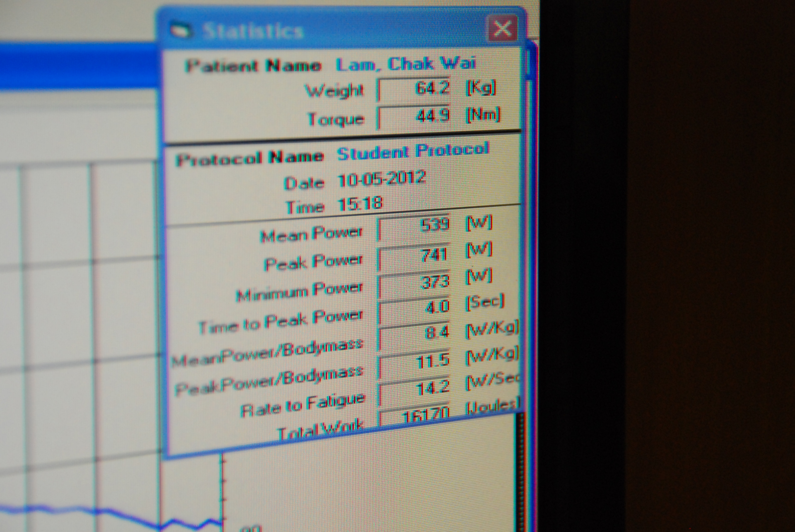The width and height of the screenshot is (795, 532).
Task: Click patient name Lam, Chak Wai
Action: click(x=406, y=64)
